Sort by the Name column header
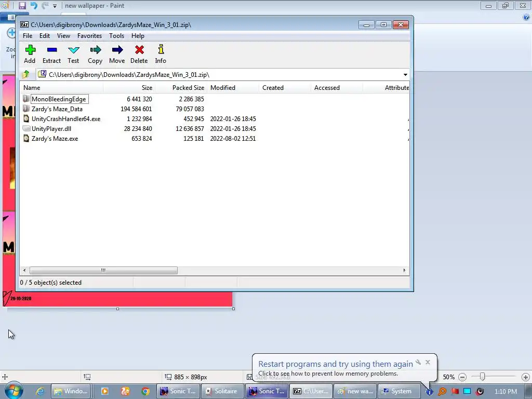Image resolution: width=532 pixels, height=399 pixels. pyautogui.click(x=62, y=87)
